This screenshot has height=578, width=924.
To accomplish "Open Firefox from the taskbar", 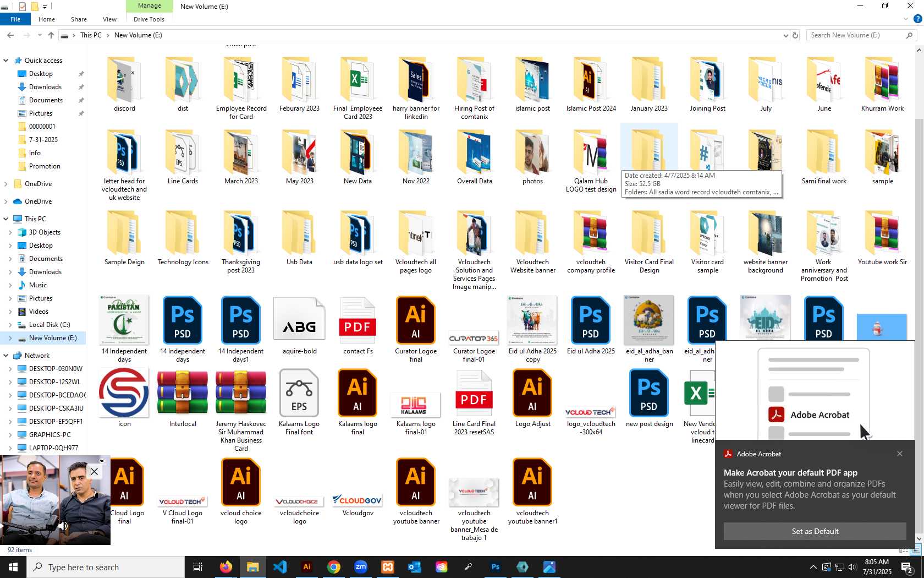I will coord(226,567).
